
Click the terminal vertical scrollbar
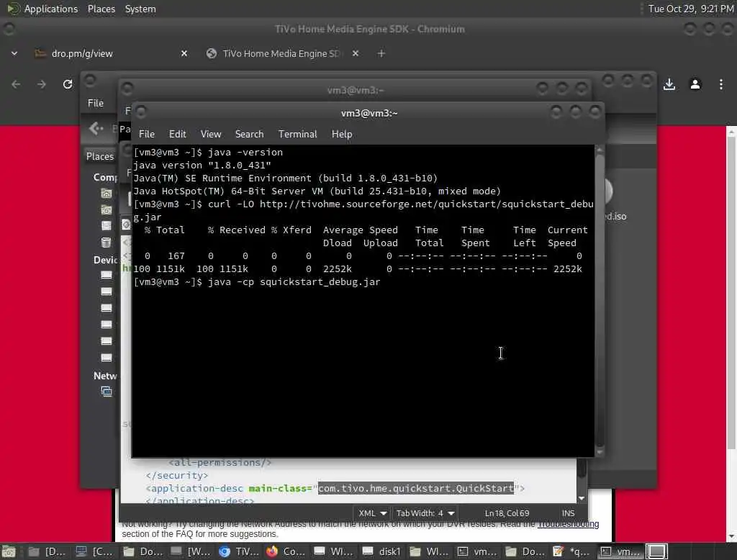click(x=600, y=301)
